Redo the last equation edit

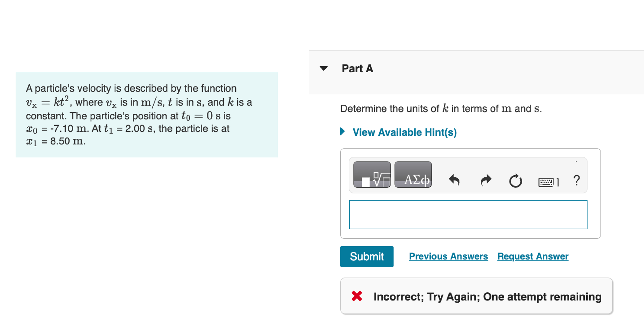(486, 180)
